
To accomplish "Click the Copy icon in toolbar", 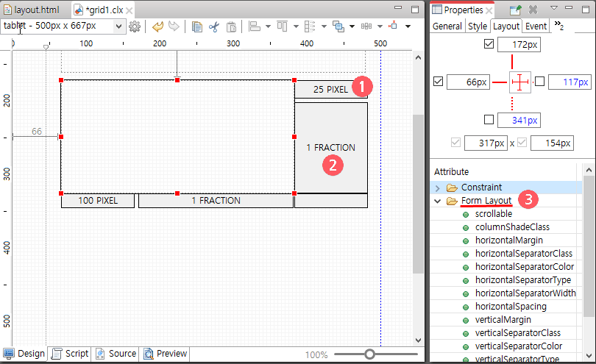I will (x=197, y=26).
